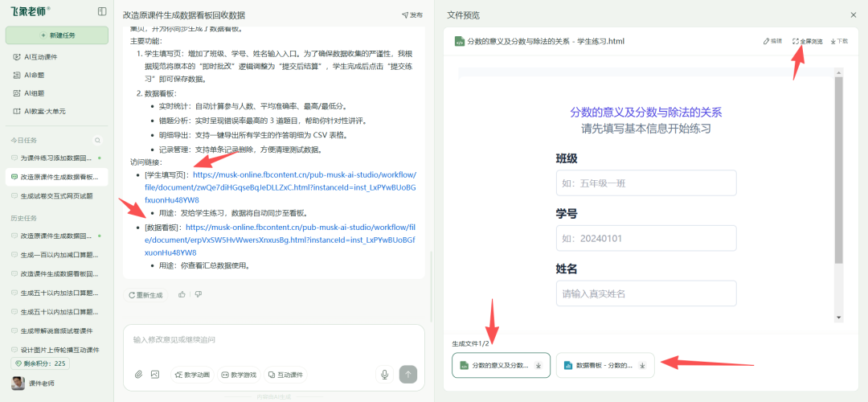Open task 生成试卷交互式网页试题
The height and width of the screenshot is (402, 868).
pyautogui.click(x=57, y=196)
